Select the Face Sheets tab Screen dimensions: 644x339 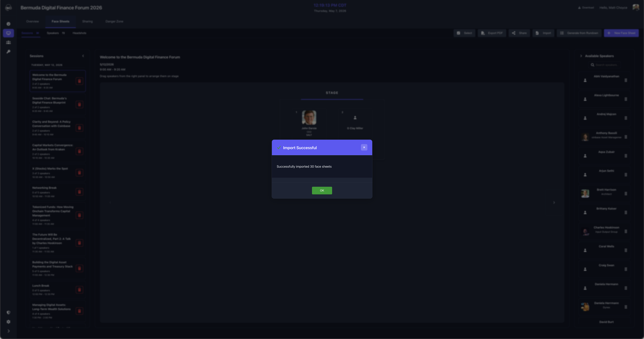click(x=60, y=21)
